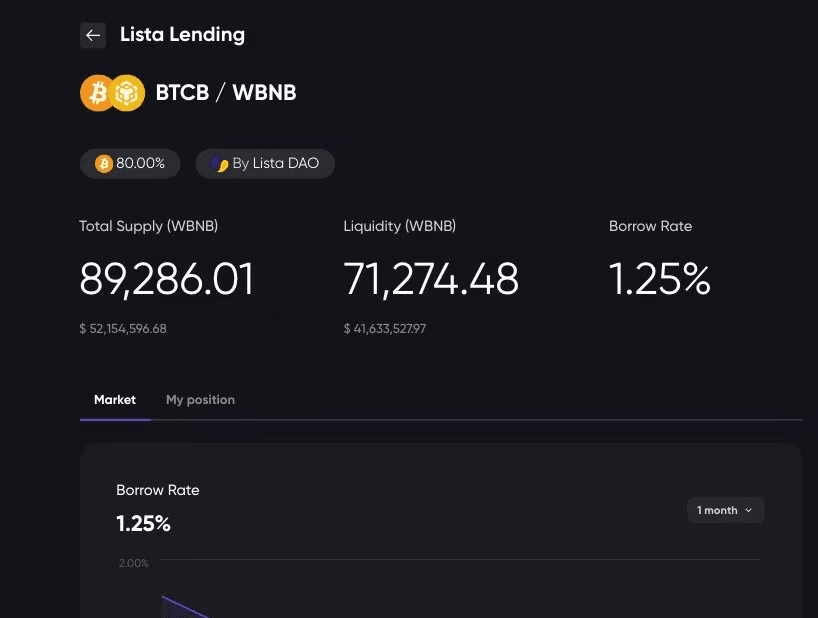Open the By Lista DAO badge
This screenshot has height=618, width=818.
(265, 164)
